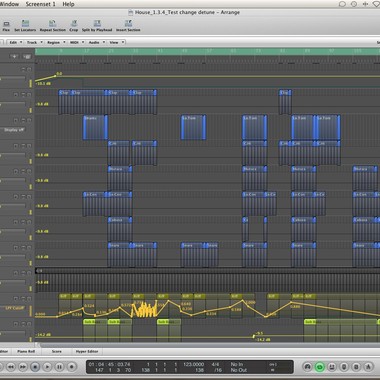Click the -9.5 automation node on Sub Bass track
The width and height of the screenshot is (380, 380).
coord(254,335)
